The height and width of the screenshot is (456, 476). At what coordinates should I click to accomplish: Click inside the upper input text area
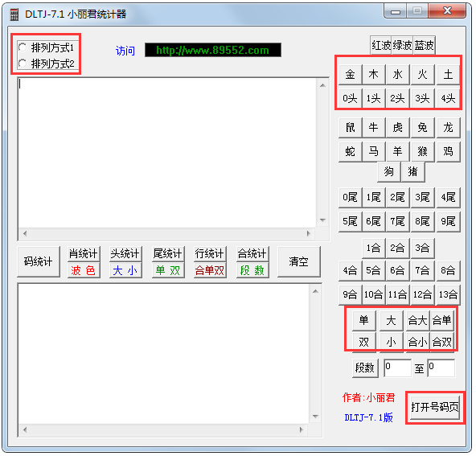[x=167, y=154]
